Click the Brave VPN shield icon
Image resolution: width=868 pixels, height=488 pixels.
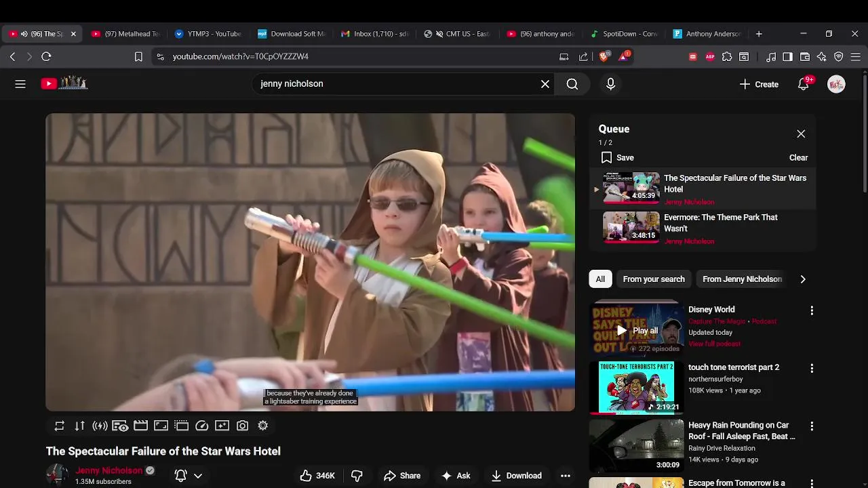pos(839,57)
